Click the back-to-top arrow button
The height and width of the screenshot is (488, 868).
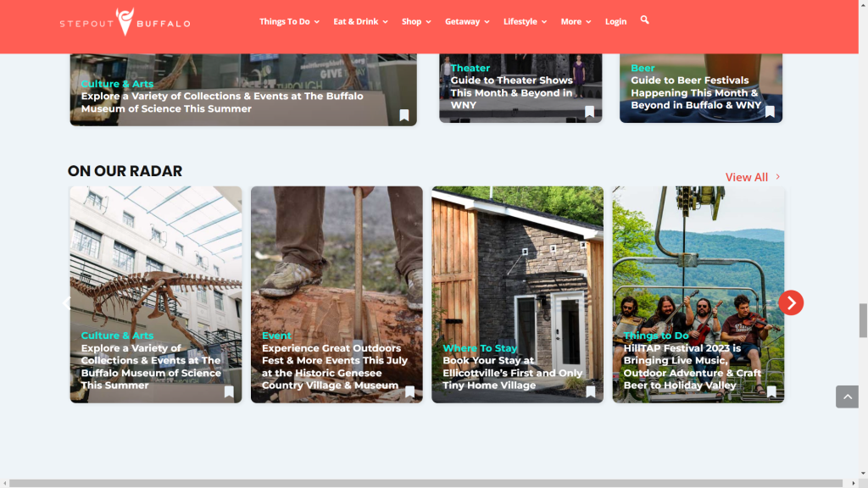pos(847,396)
